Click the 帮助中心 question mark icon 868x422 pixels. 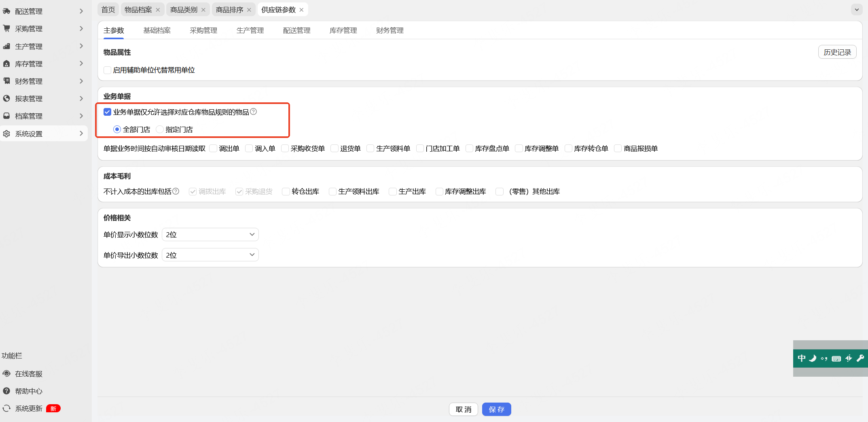pos(6,391)
